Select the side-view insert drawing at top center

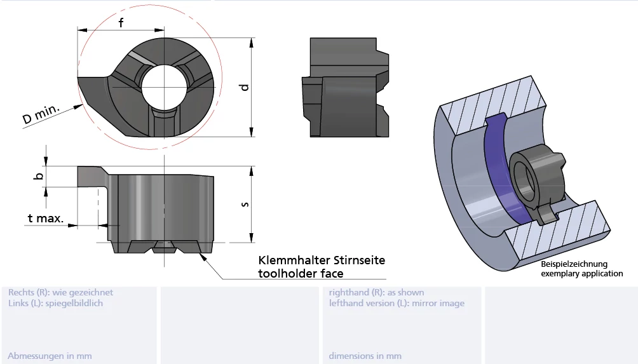[346, 88]
